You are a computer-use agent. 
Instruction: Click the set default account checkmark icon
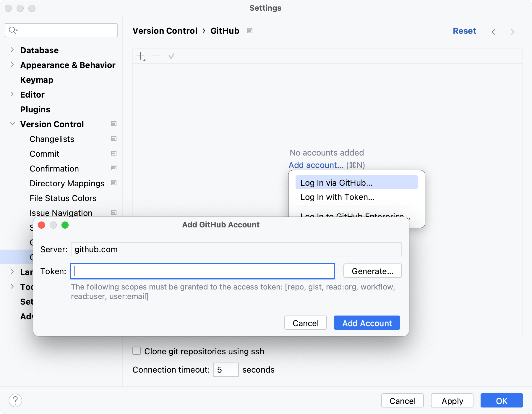pos(171,56)
